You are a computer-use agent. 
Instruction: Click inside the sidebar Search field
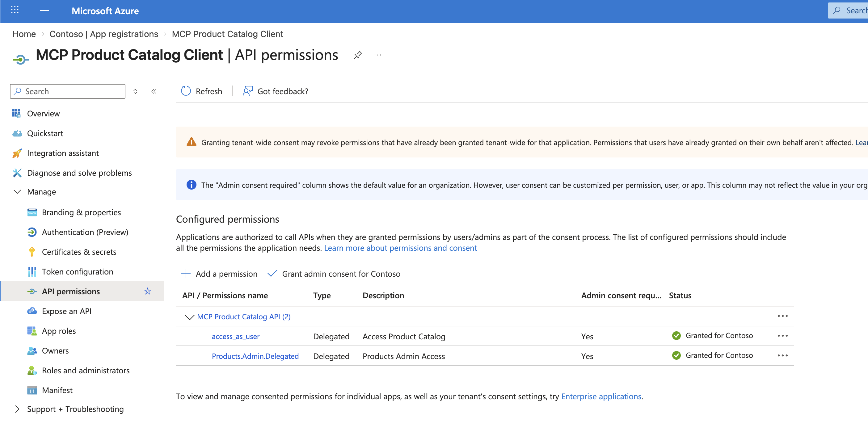67,91
